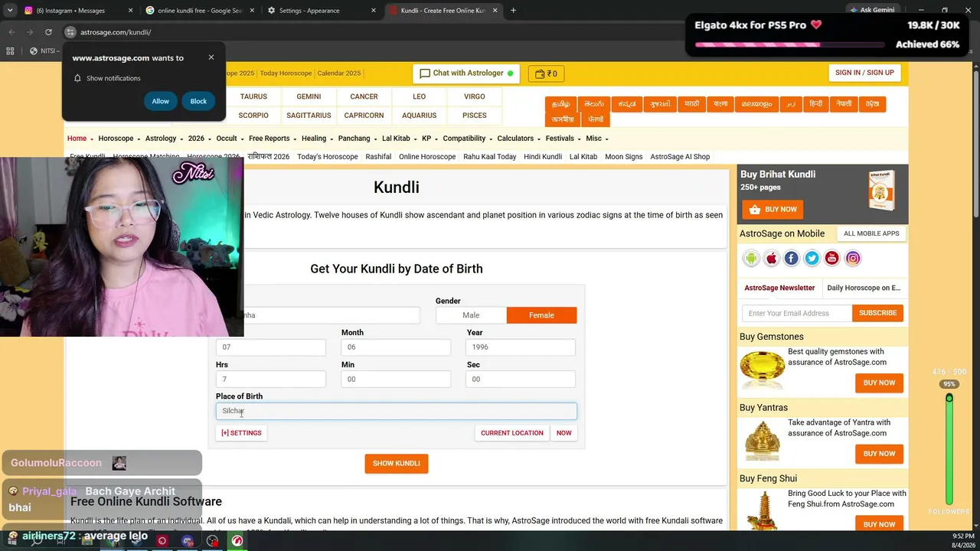Screen dimensions: 980x551
Task: Open AstroSage Apple app icon
Action: click(772, 259)
